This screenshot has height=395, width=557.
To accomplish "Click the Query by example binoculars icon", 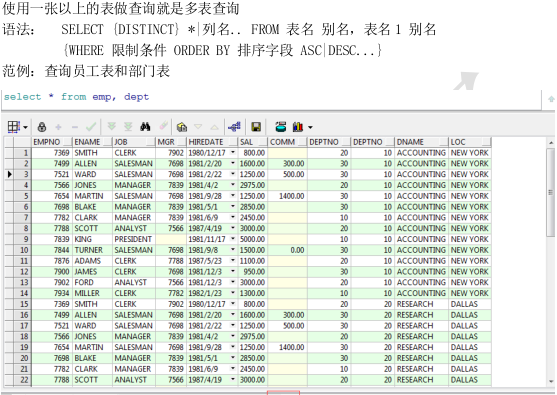I will [x=145, y=126].
